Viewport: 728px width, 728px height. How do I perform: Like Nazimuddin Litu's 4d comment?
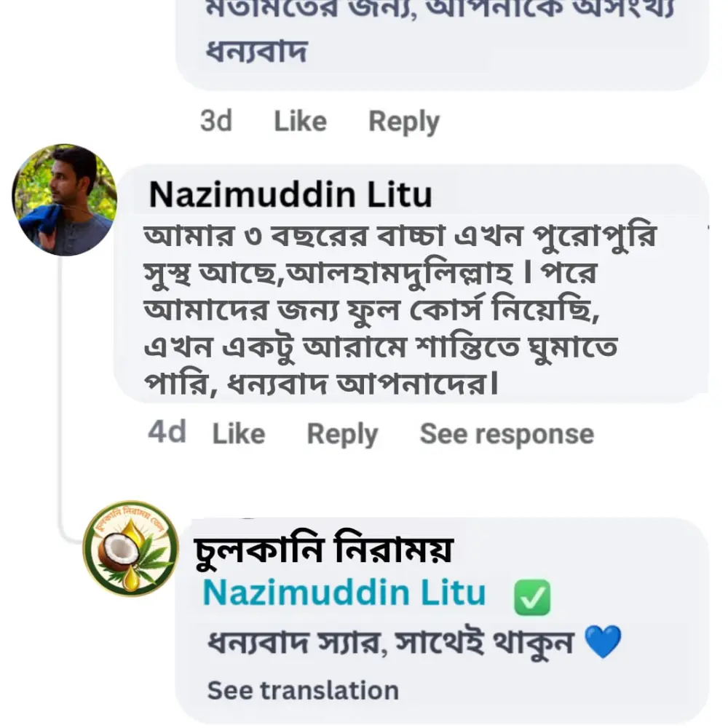click(x=238, y=434)
